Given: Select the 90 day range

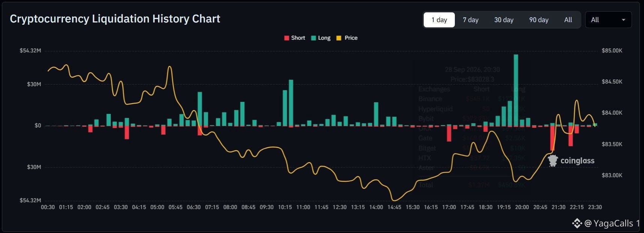Looking at the screenshot, I should pyautogui.click(x=539, y=20).
